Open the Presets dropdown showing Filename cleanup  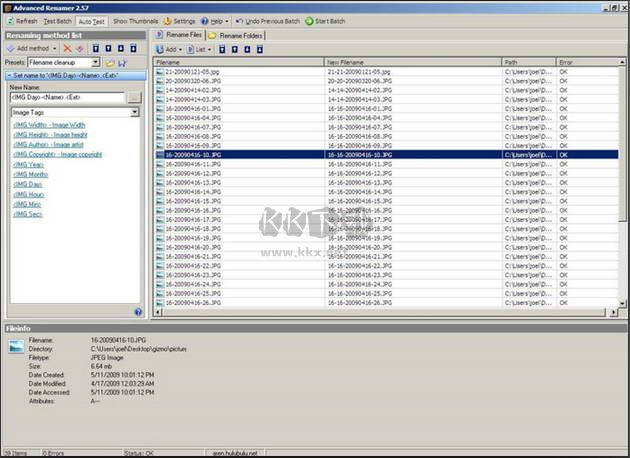tap(97, 62)
